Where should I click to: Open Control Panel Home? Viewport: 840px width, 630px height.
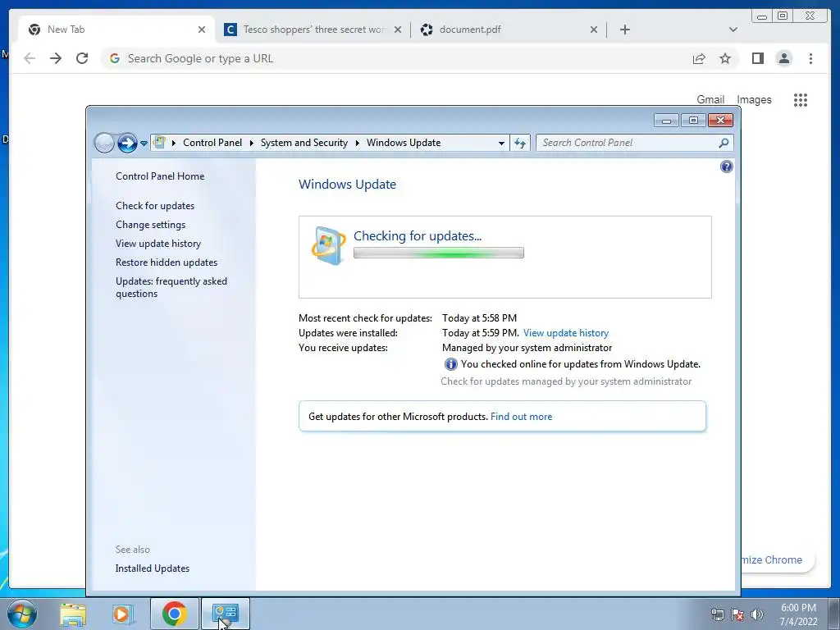pyautogui.click(x=160, y=176)
